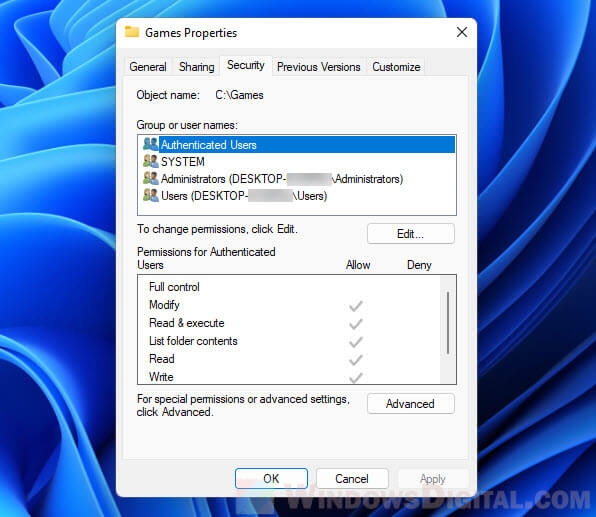This screenshot has height=517, width=596.
Task: Click the Read & execute allow checkmark
Action: [x=356, y=324]
